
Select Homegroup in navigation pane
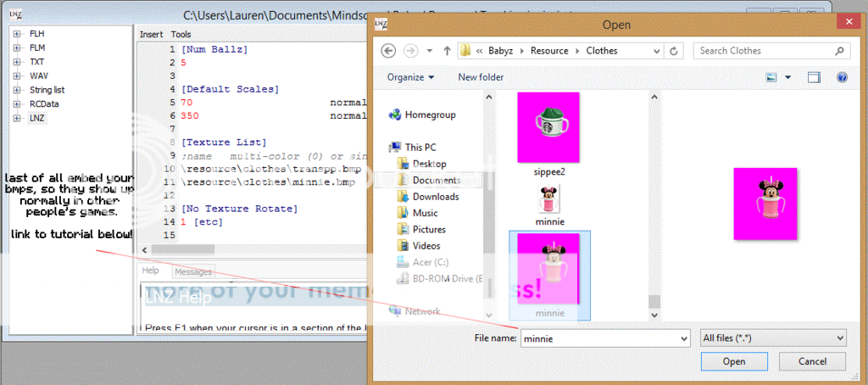[x=423, y=114]
